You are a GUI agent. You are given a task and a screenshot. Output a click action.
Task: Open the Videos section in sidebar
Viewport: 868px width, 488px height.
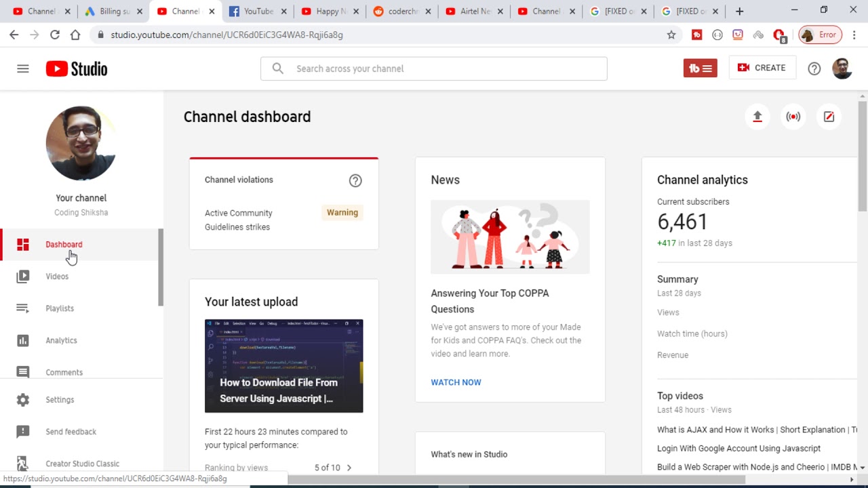point(57,277)
